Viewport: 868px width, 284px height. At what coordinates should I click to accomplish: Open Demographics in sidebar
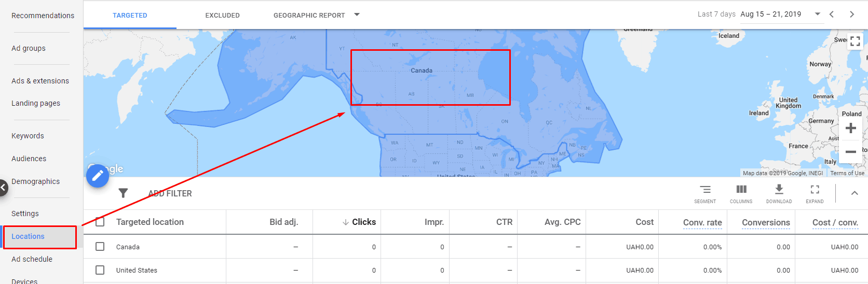(35, 181)
